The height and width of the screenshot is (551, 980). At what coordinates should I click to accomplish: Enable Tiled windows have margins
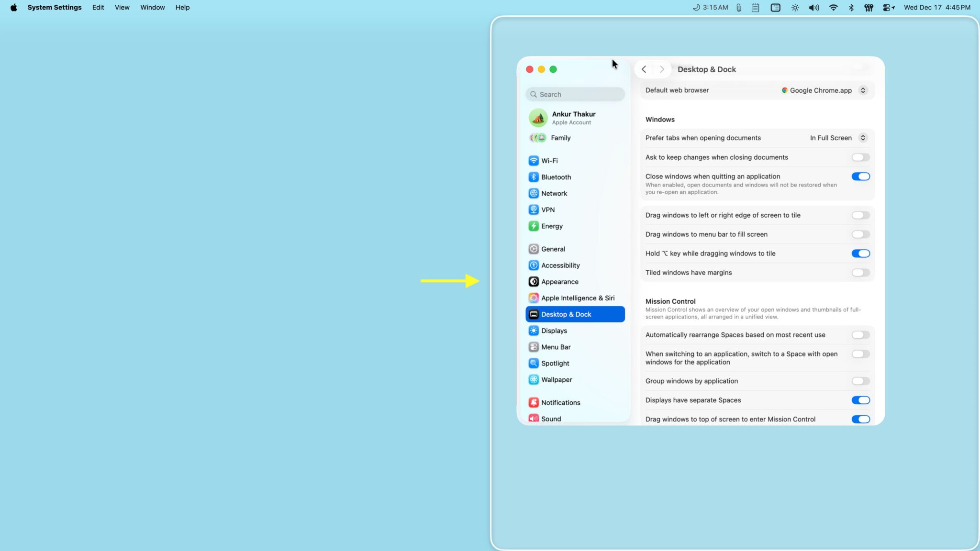click(860, 273)
